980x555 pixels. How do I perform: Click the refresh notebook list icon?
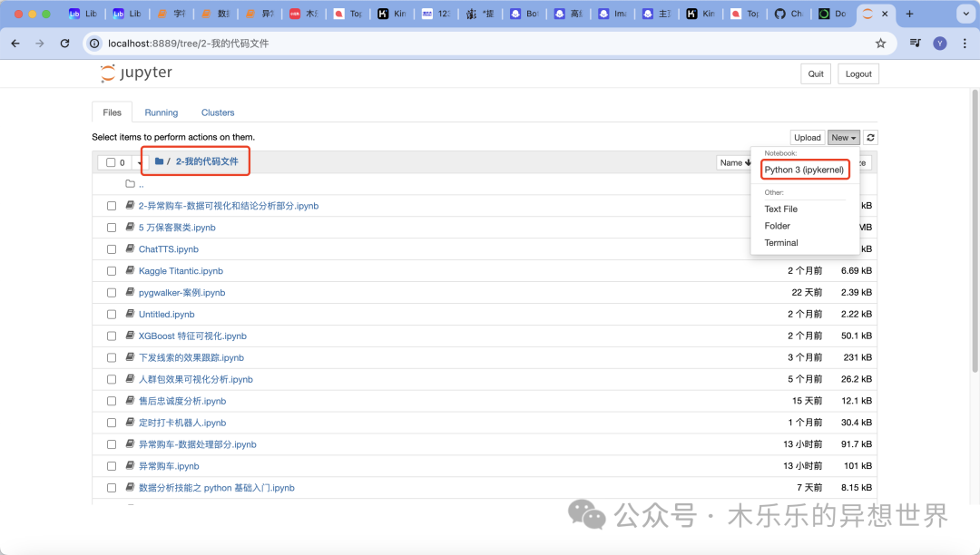(x=870, y=137)
